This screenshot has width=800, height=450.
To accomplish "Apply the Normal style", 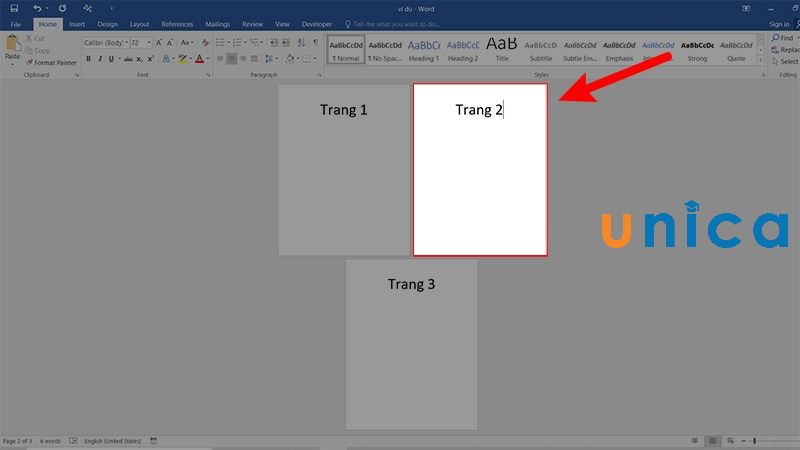I will [346, 49].
